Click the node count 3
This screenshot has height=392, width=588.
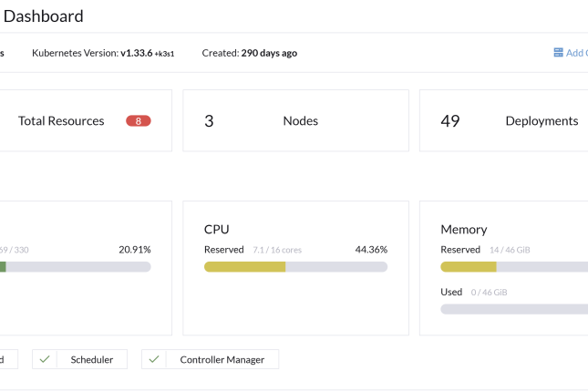click(x=209, y=120)
